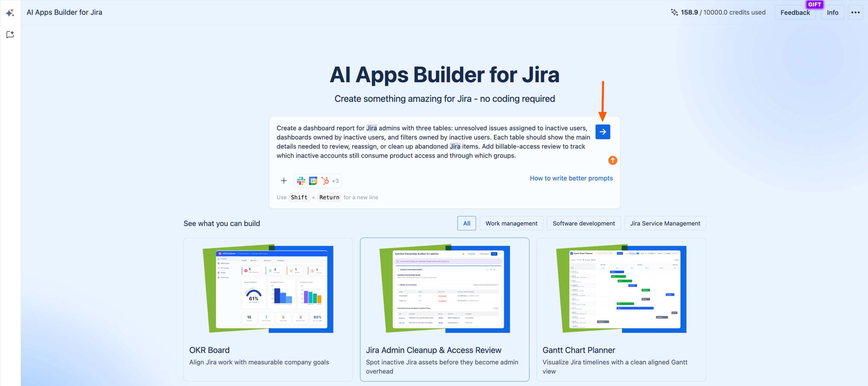Click the orange up-arrow icon in prompt
Viewport: 868px width, 386px height.
pos(612,161)
